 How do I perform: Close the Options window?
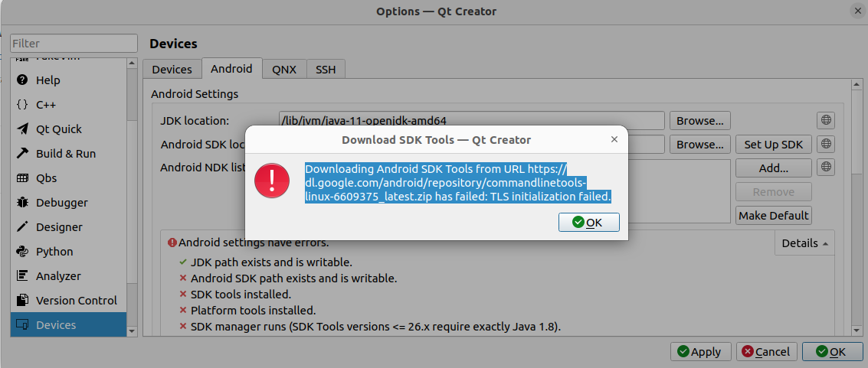pos(858,11)
